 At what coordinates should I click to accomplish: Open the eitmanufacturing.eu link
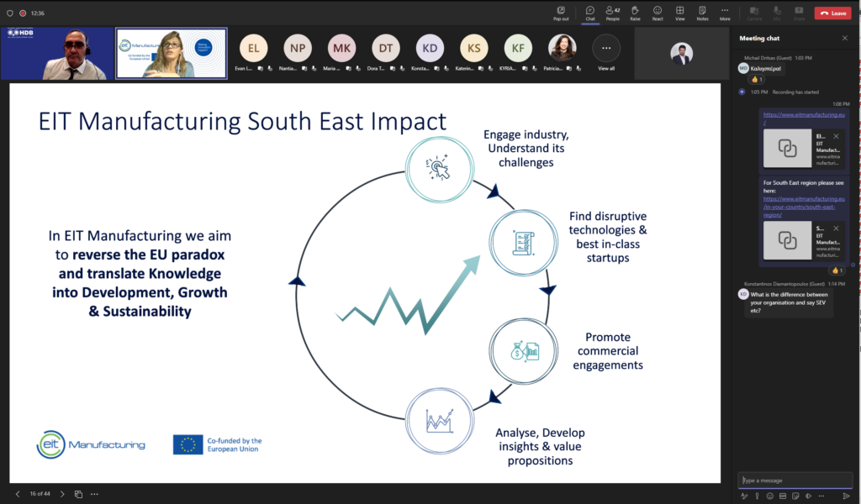(804, 118)
